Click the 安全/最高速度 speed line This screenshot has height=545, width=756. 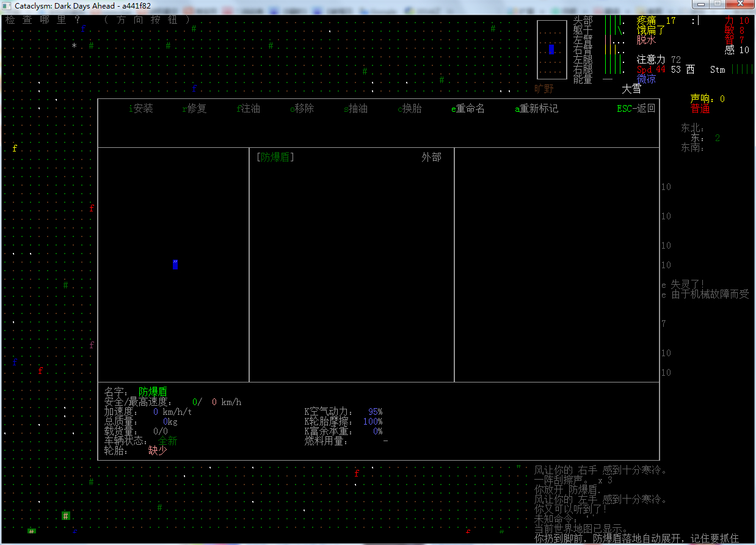click(x=173, y=402)
